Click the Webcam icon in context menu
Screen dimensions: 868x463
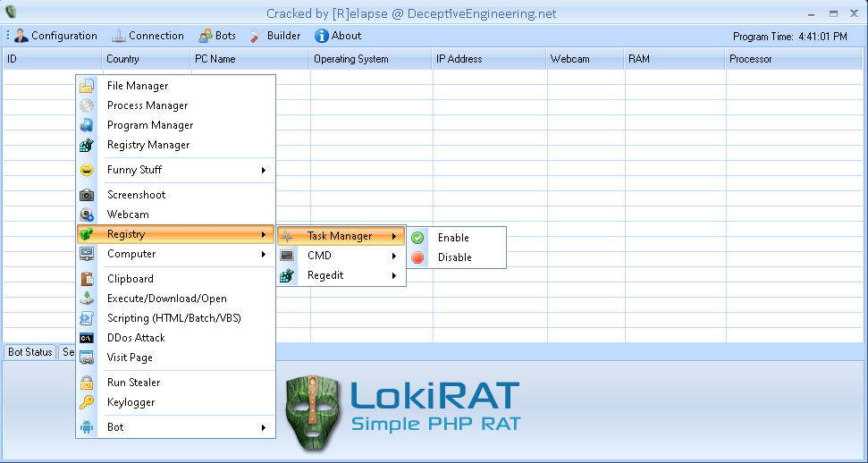(87, 215)
